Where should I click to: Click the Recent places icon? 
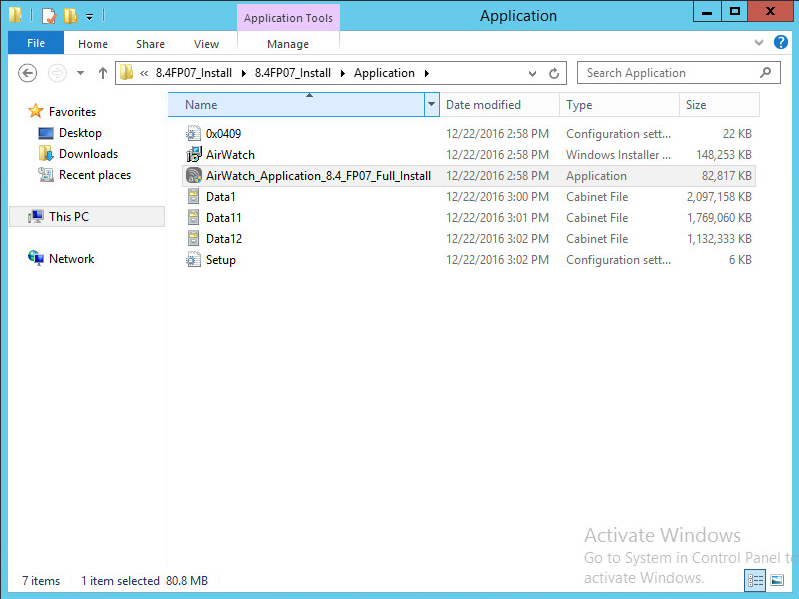[46, 175]
